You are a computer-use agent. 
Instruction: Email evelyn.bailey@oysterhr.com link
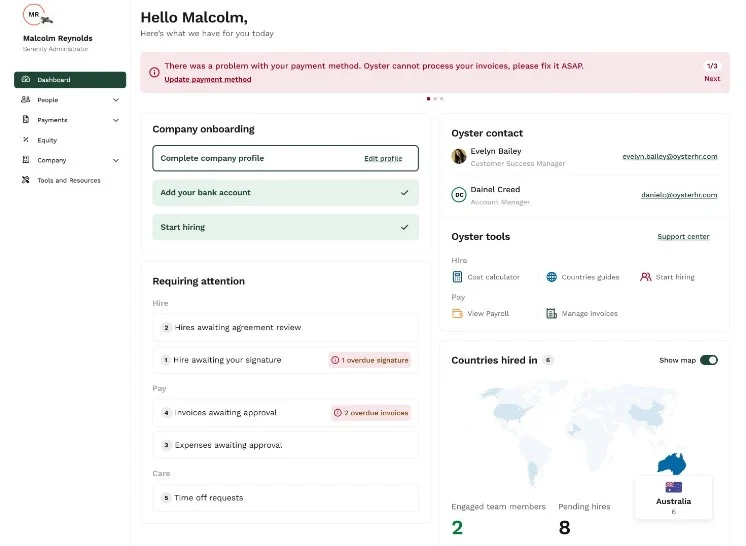[x=669, y=156]
